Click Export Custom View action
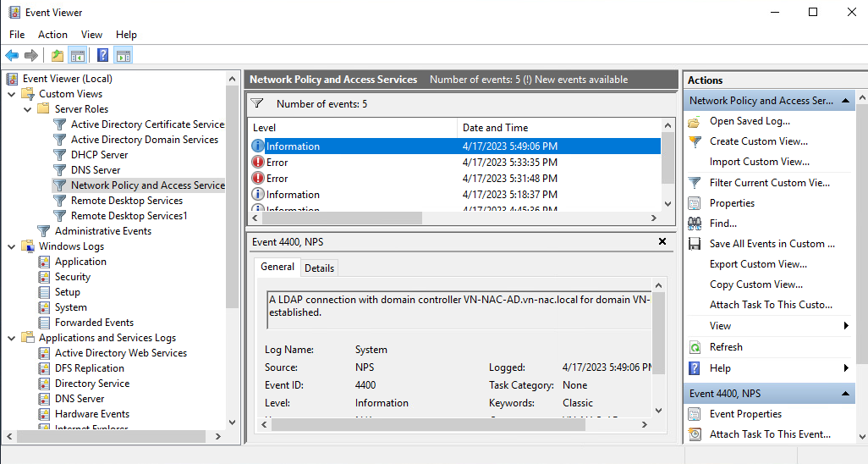The image size is (868, 464). click(758, 264)
